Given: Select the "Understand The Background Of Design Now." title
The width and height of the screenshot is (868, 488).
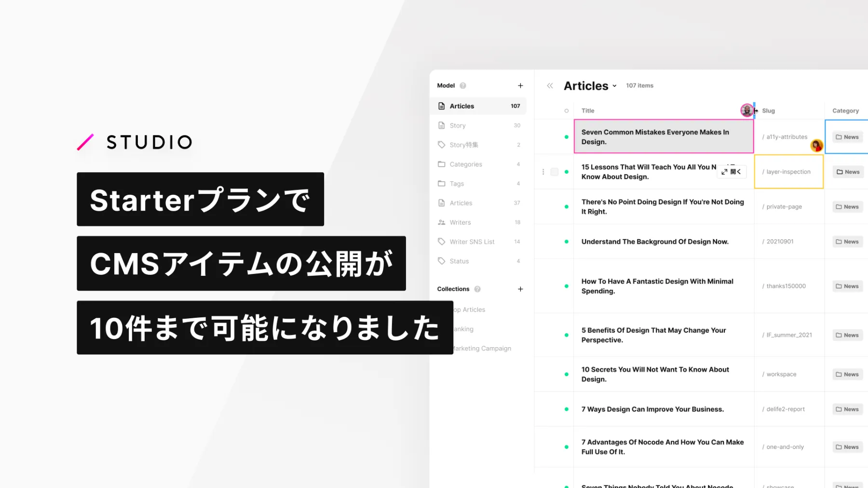Looking at the screenshot, I should [x=655, y=242].
